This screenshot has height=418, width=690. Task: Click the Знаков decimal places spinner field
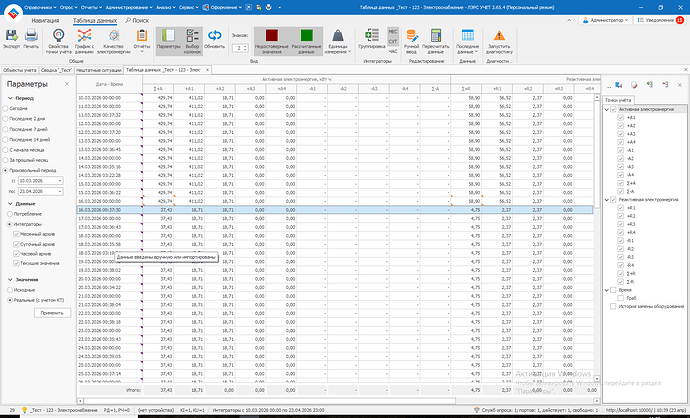(240, 47)
